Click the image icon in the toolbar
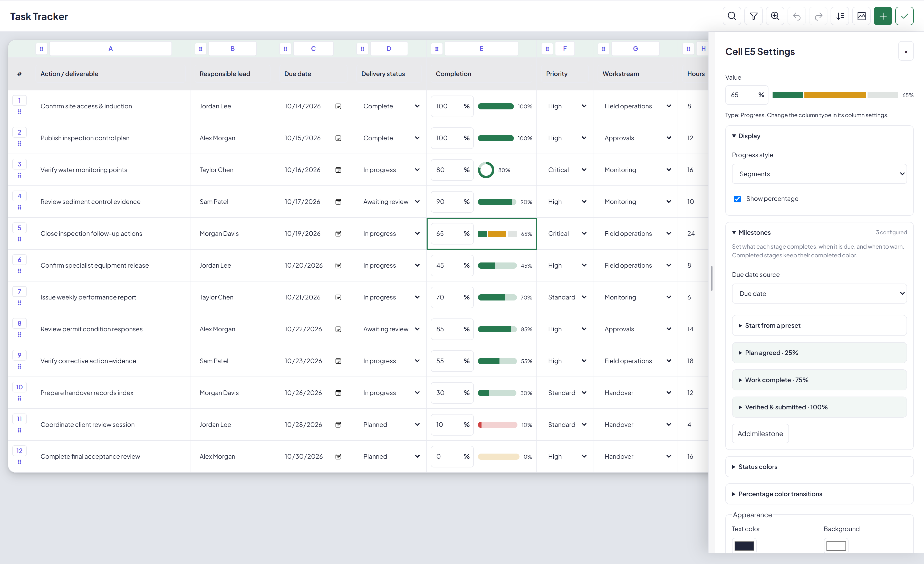Image resolution: width=924 pixels, height=564 pixels. 862,16
